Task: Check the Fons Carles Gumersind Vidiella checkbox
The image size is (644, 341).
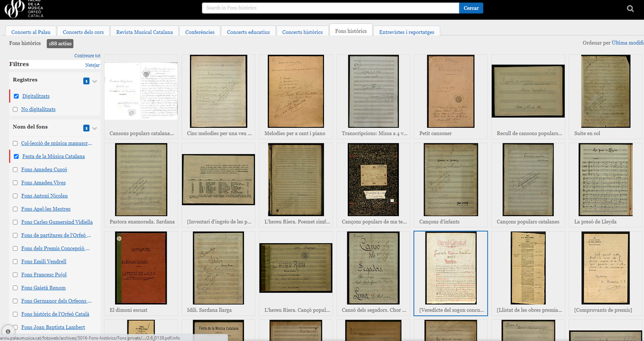Action: coord(15,222)
